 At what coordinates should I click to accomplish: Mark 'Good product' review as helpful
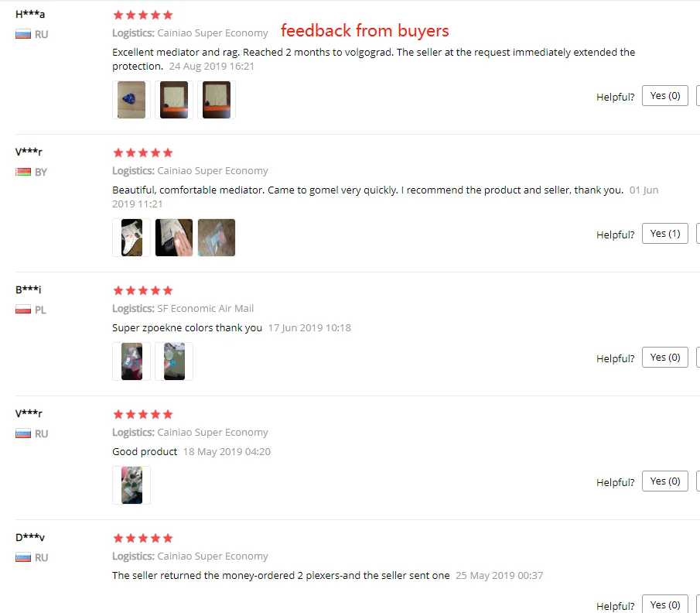[x=664, y=481]
